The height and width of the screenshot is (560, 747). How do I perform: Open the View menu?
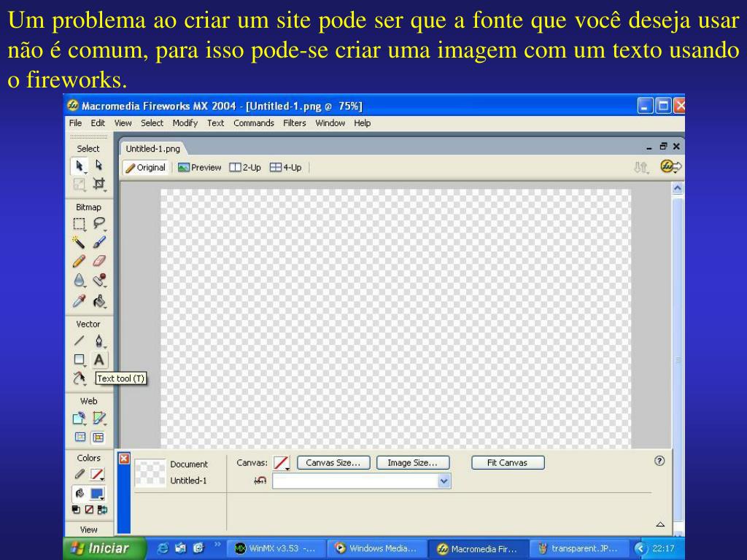(123, 122)
